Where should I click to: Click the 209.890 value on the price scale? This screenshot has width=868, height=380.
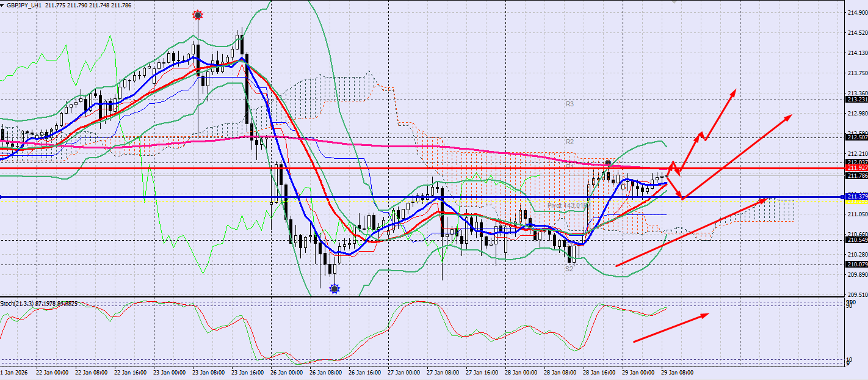pyautogui.click(x=858, y=275)
